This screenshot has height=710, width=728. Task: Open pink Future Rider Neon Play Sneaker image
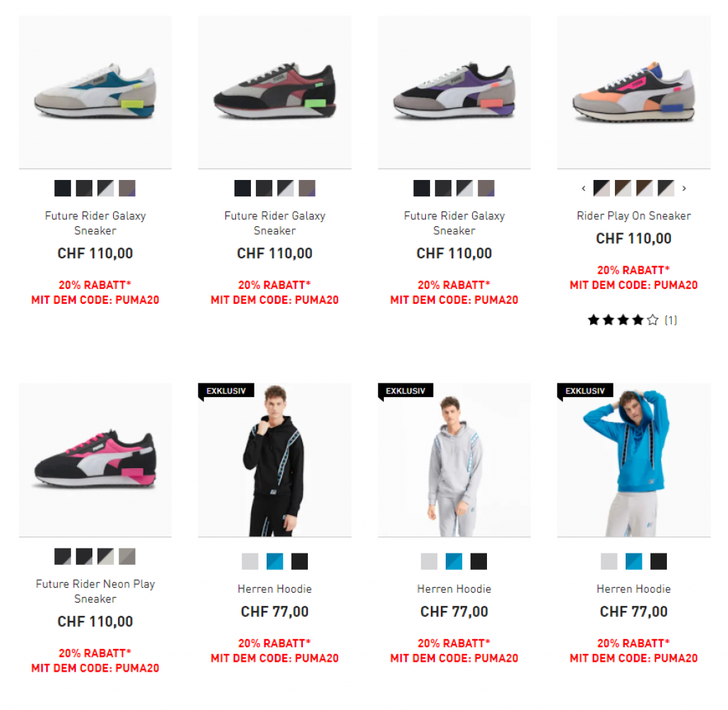(x=95, y=460)
